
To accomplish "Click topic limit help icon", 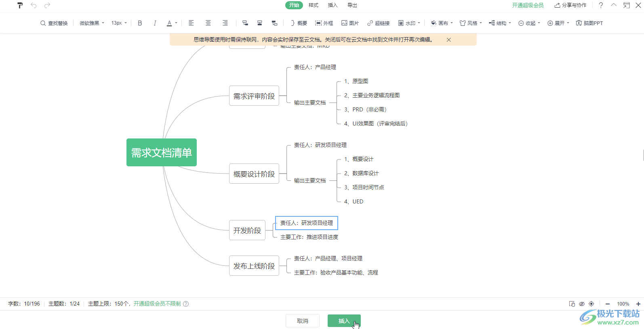I will pos(186,304).
